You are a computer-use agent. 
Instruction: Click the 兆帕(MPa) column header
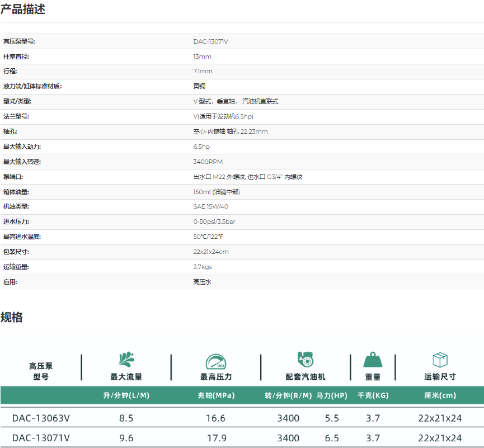216,395
